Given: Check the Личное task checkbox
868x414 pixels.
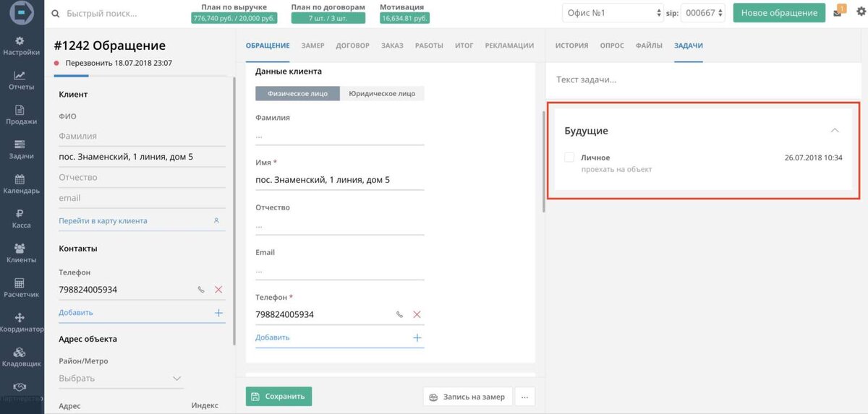Looking at the screenshot, I should 569,158.
